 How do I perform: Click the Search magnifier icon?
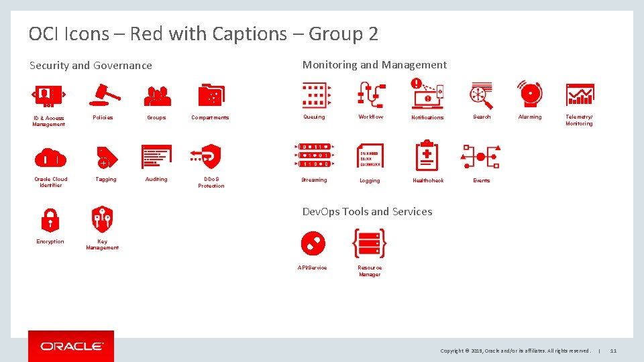481,95
